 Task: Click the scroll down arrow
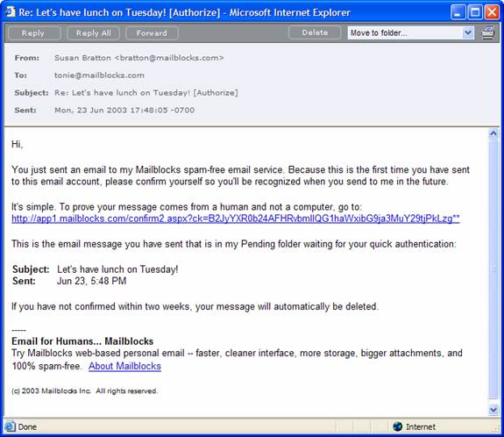coord(493,410)
